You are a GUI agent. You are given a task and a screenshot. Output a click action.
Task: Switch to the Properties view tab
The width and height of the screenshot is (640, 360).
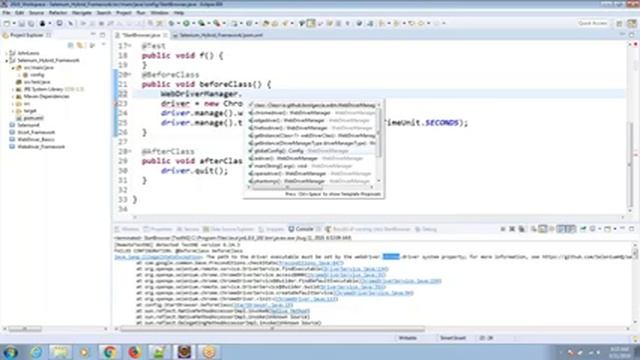[x=158, y=229]
